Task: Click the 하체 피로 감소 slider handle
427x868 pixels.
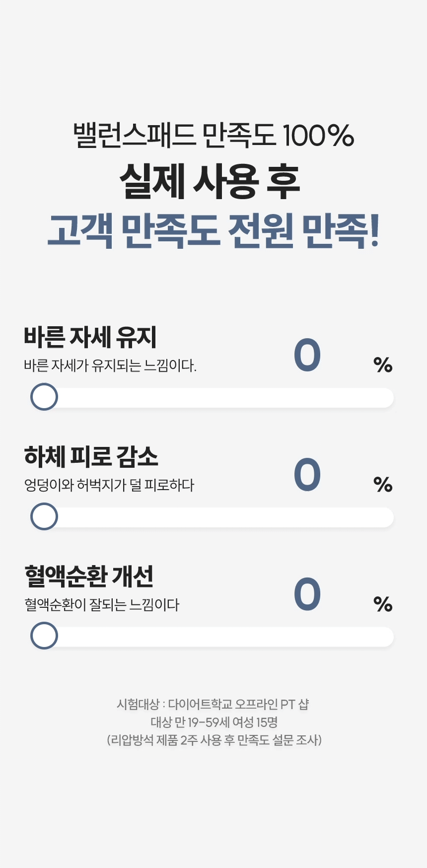Action: tap(44, 516)
